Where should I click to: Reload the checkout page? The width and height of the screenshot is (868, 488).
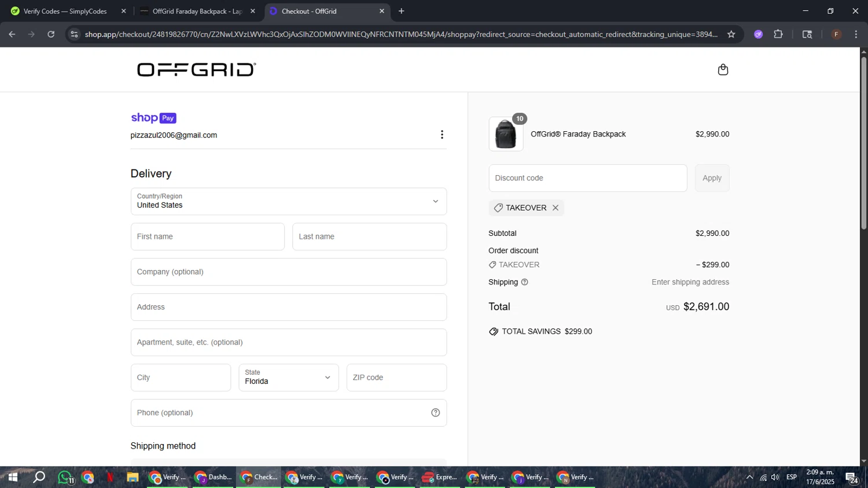pyautogui.click(x=51, y=34)
